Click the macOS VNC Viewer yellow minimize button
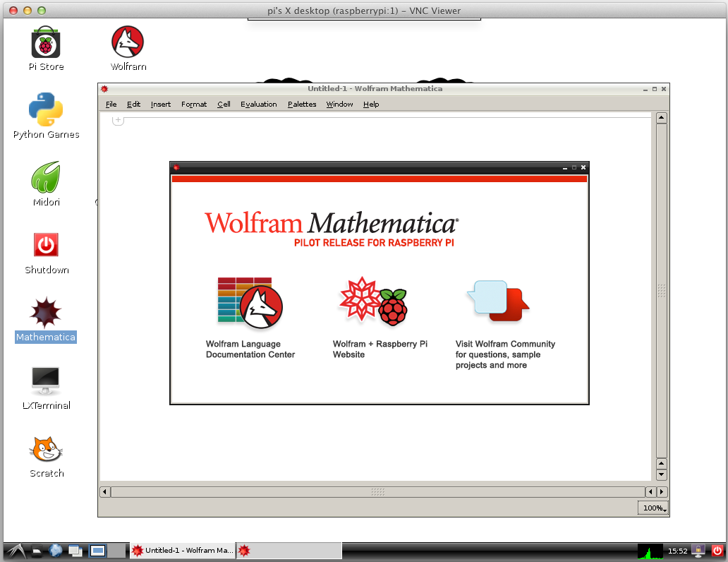Viewport: 728px width, 562px height. click(28, 11)
